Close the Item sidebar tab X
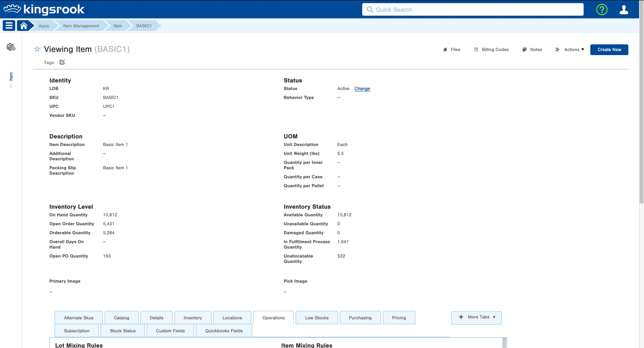The width and height of the screenshot is (644, 348). coord(11,86)
